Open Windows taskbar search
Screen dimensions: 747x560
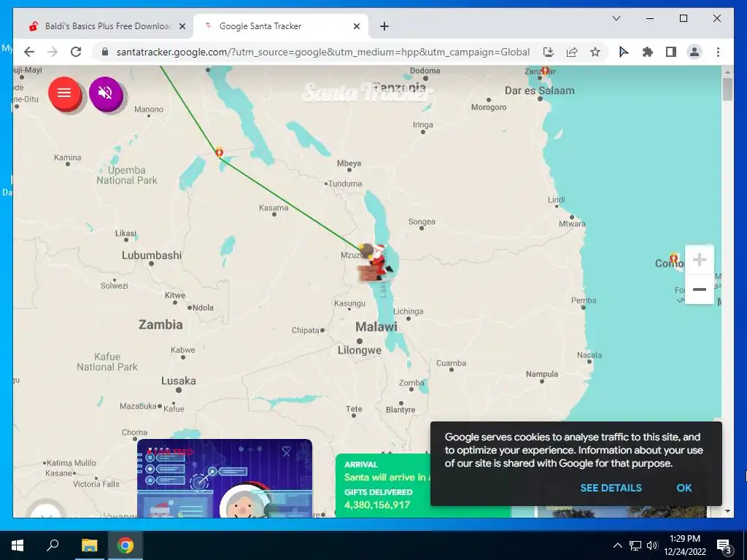coord(53,545)
